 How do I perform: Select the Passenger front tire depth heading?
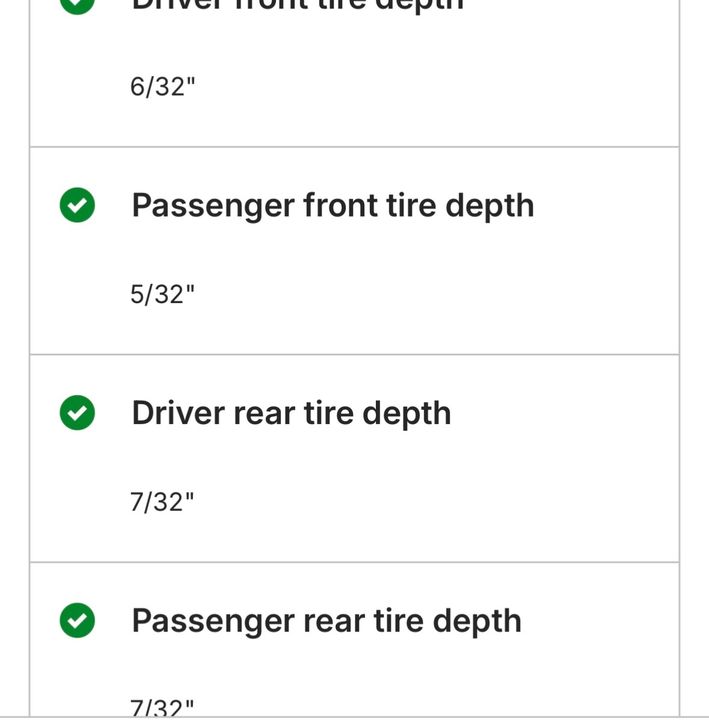[333, 206]
